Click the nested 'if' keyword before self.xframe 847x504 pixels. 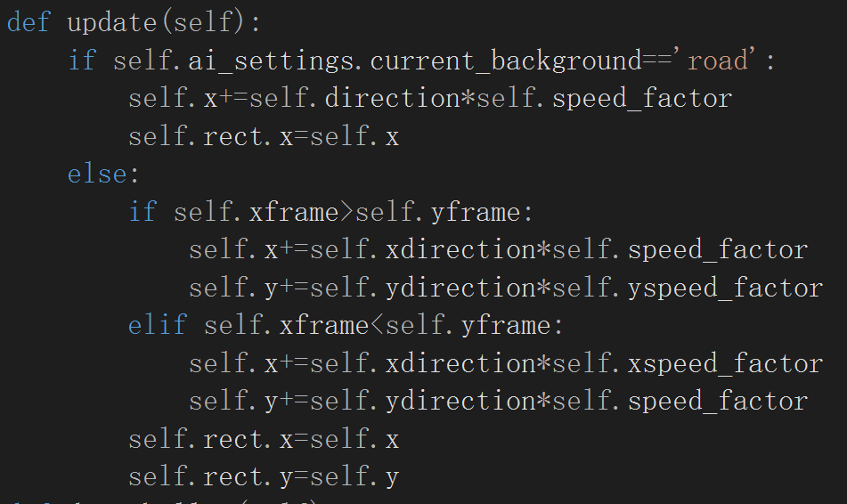coord(143,212)
